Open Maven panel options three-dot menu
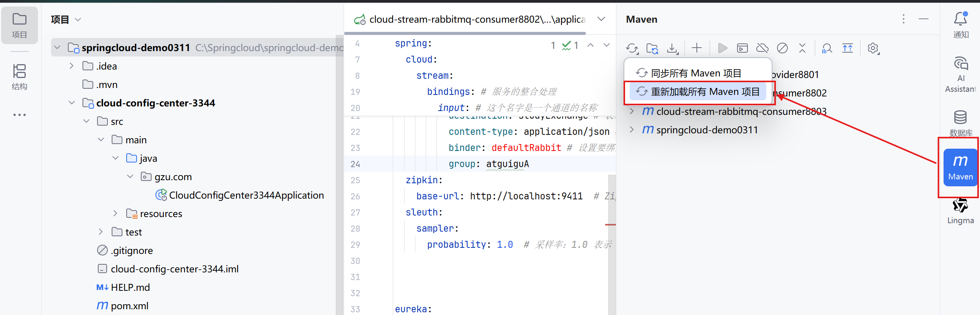 pyautogui.click(x=904, y=19)
